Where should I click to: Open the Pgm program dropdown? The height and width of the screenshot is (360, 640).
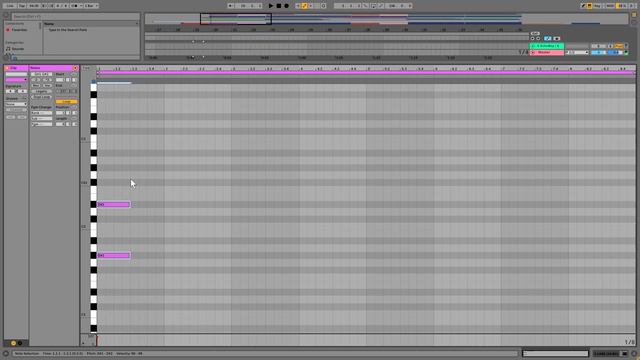coord(42,124)
